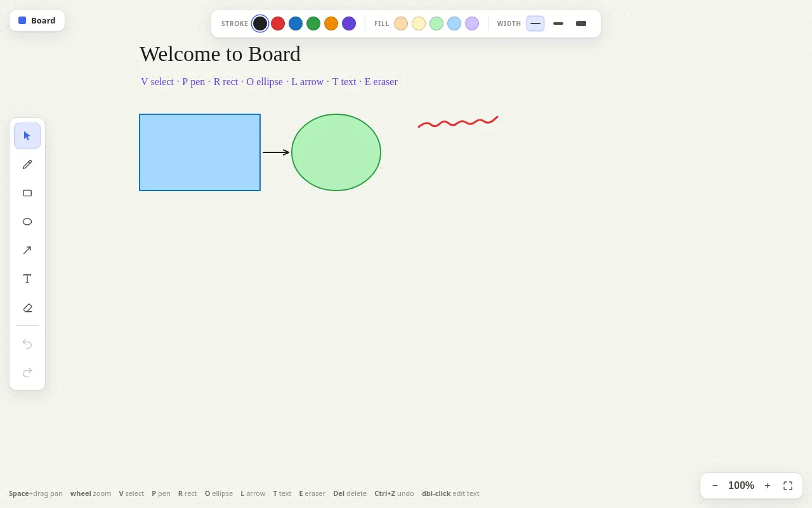Click the Board logo button
This screenshot has width=812, height=508.
pyautogui.click(x=37, y=20)
